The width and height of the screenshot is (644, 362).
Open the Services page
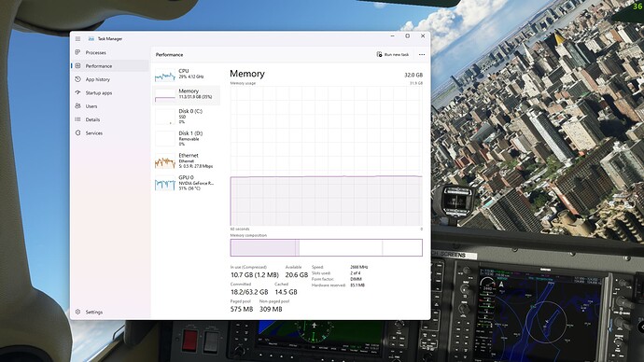pyautogui.click(x=109, y=133)
